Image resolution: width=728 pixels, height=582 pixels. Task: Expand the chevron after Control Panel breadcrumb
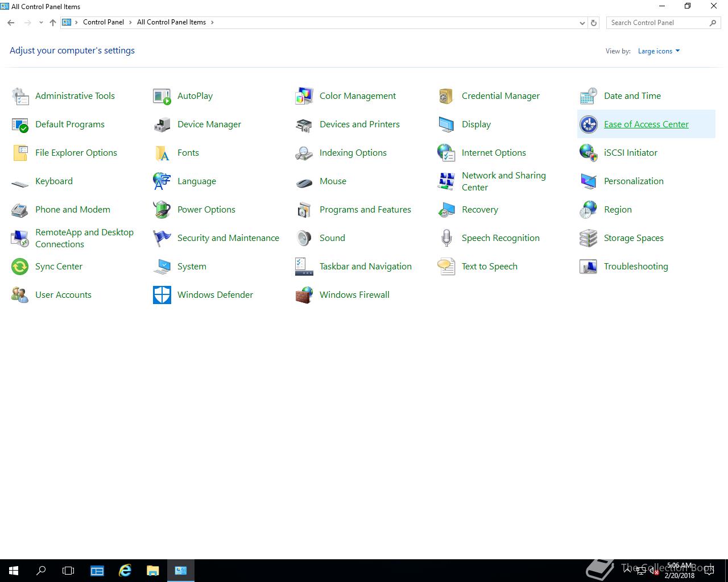click(x=130, y=22)
